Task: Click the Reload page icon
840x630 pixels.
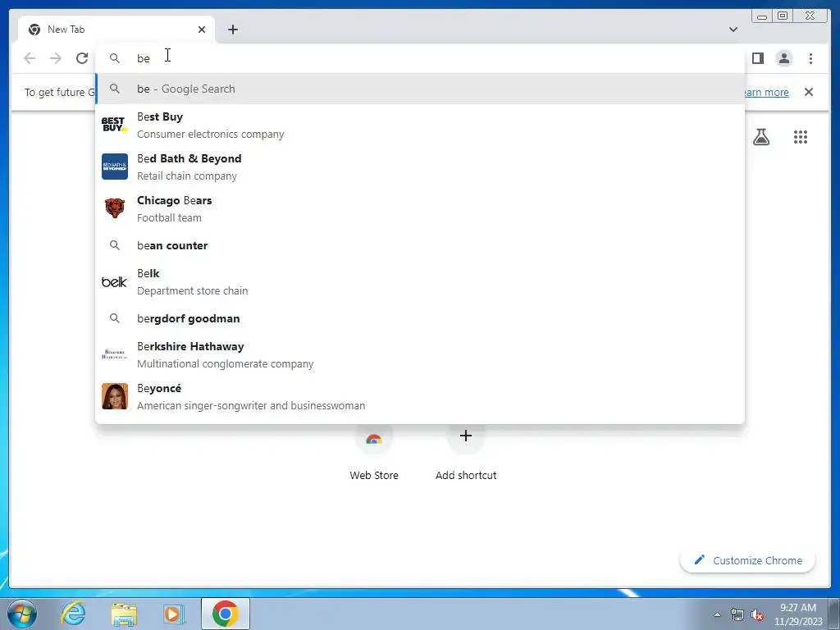Action: [82, 58]
